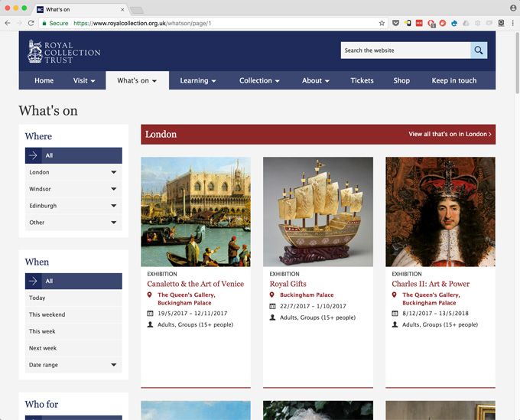Open the Royal Gifts exhibition link
Screen dimensions: 520x420
288,284
